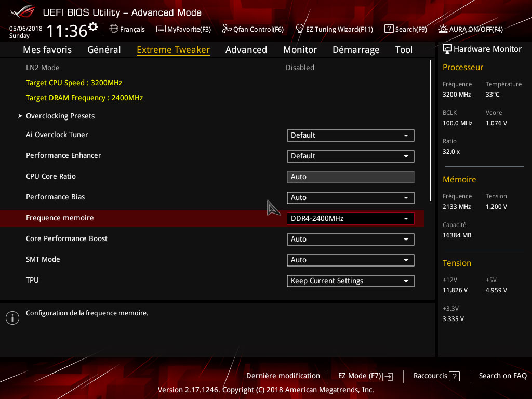Click the settings list scrollbar
Screen dimensions: 532x399
pyautogui.click(x=430, y=130)
